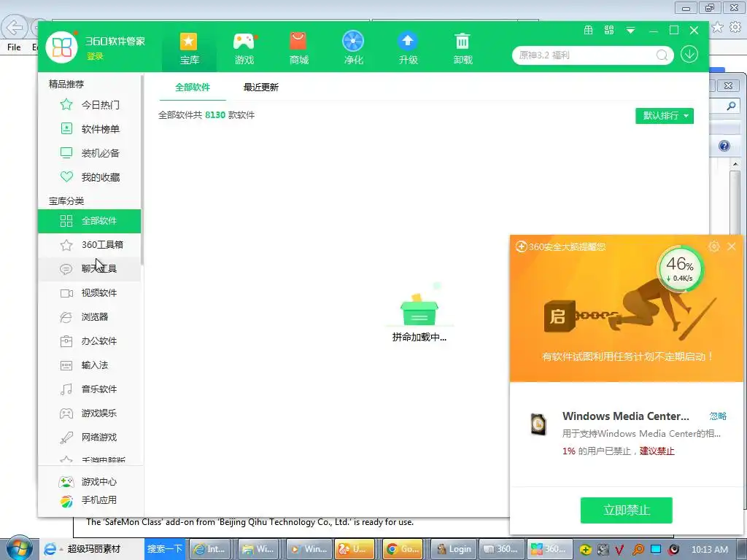Open 我的收藏 favorites
The width and height of the screenshot is (747, 560).
[90, 177]
